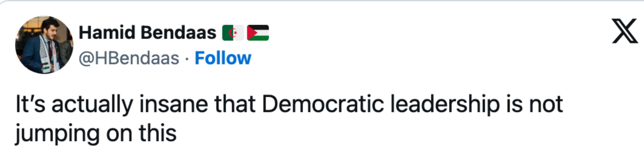Image resolution: width=644 pixels, height=160 pixels.
Task: Click the Algerian flag emoji
Action: [x=233, y=33]
